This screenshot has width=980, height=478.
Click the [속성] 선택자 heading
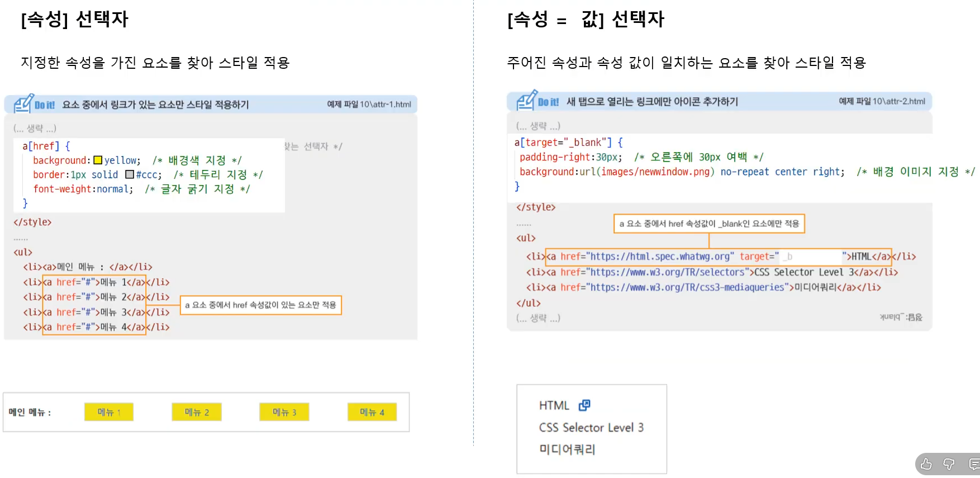coord(75,20)
